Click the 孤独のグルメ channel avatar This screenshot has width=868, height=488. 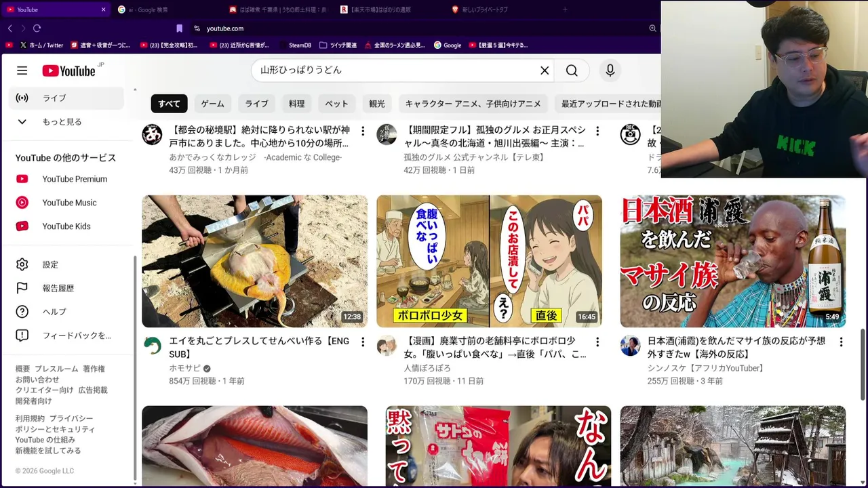pyautogui.click(x=387, y=134)
